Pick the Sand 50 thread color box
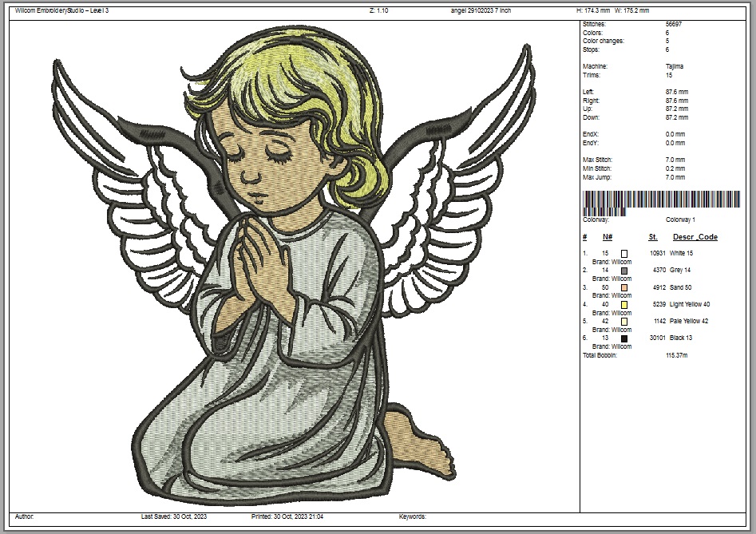 (624, 287)
